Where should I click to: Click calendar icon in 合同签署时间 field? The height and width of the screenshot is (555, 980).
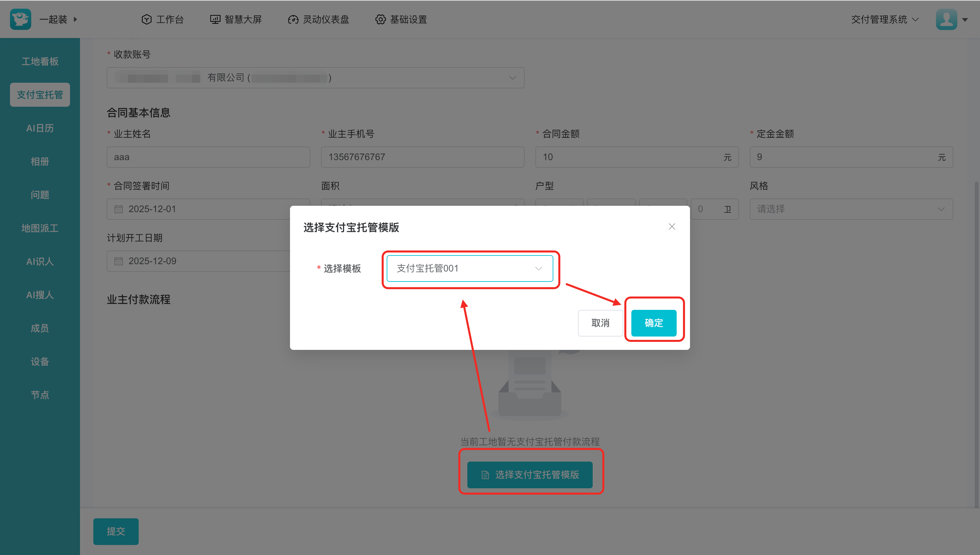pos(119,209)
